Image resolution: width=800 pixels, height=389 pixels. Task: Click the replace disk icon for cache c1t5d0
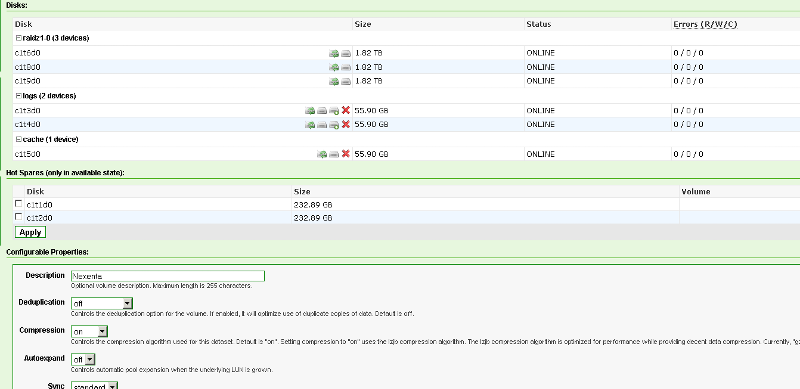(x=322, y=154)
